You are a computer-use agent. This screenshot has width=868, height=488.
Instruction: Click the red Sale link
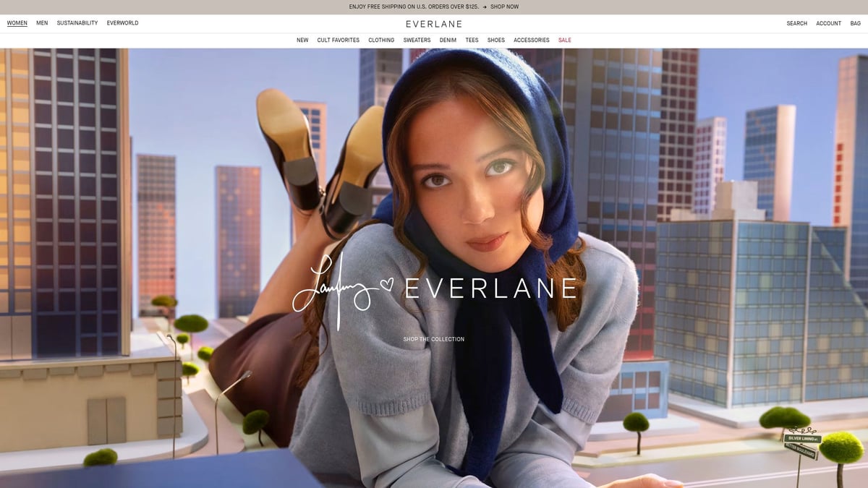(x=564, y=40)
